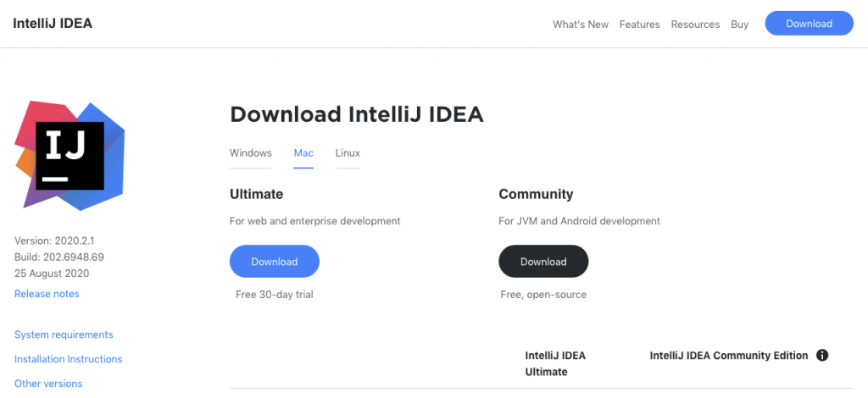Open the Other versions link

coord(48,383)
